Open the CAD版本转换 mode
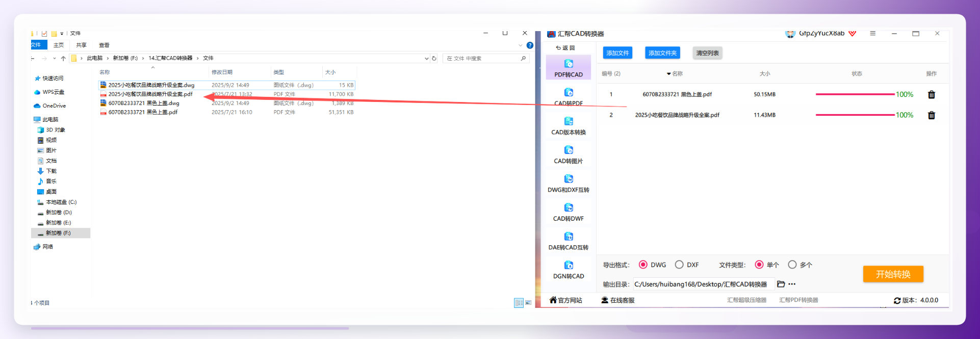The width and height of the screenshot is (980, 339). click(568, 126)
